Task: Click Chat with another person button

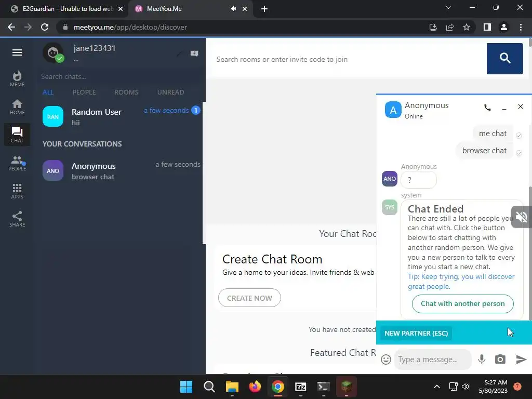Action: pyautogui.click(x=462, y=303)
